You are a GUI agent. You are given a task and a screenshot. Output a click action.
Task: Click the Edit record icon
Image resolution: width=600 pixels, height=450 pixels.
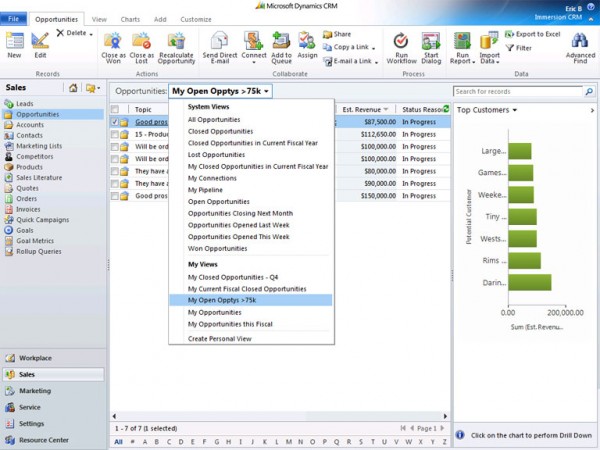(x=40, y=41)
